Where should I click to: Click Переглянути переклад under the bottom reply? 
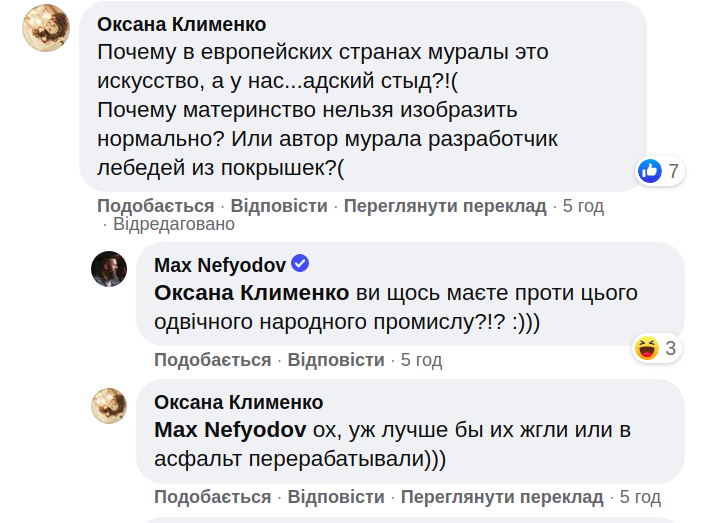[x=502, y=496]
